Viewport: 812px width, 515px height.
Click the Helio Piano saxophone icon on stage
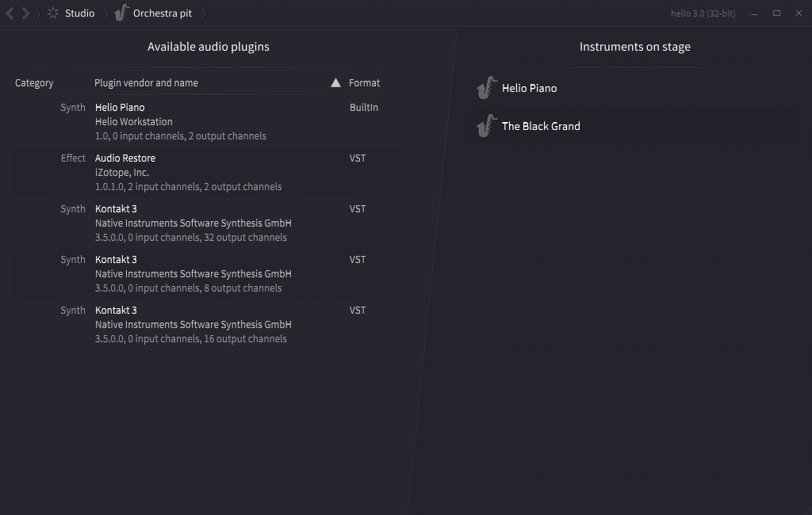pyautogui.click(x=487, y=88)
